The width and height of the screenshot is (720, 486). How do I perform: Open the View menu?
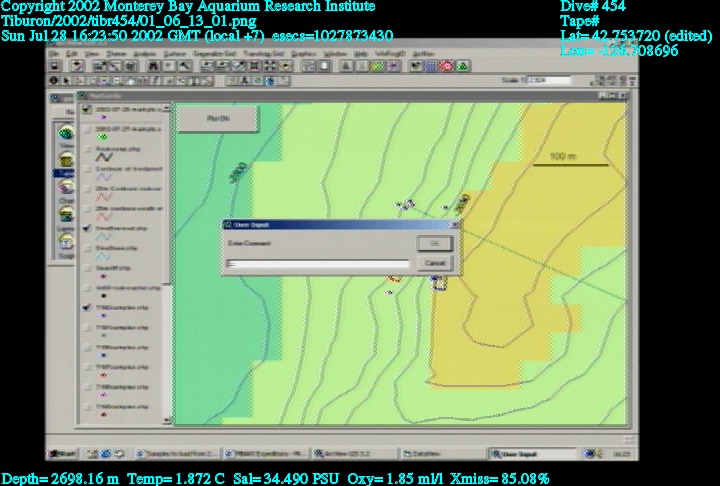92,54
